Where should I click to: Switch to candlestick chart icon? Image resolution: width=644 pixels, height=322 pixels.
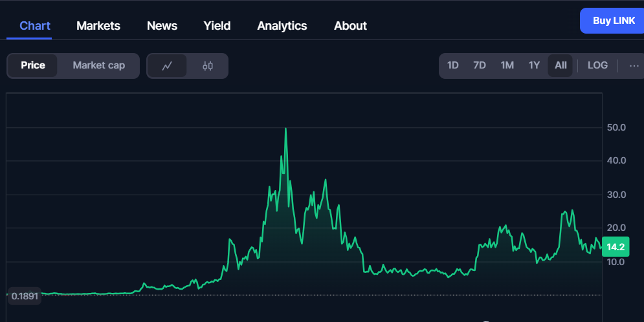click(x=208, y=66)
